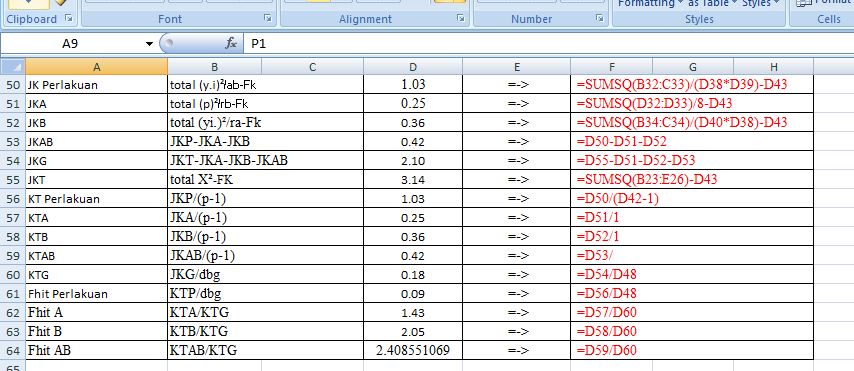Click the value 3.14 in JKT row
The height and width of the screenshot is (371, 854).
coord(413,179)
